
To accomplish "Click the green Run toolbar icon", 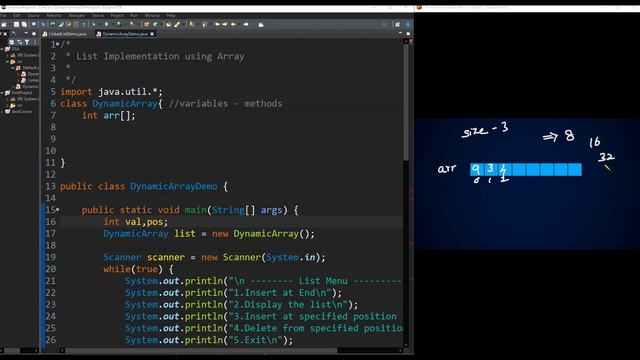I will click(x=106, y=24).
